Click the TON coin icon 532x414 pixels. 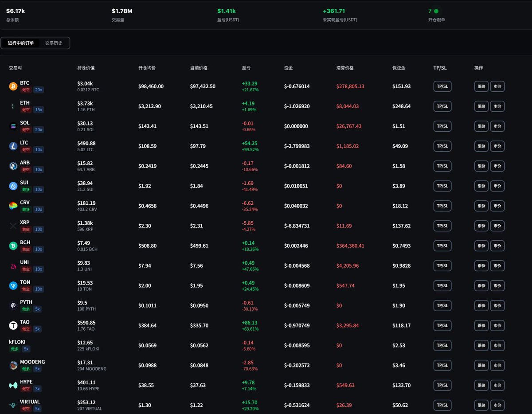(x=13, y=286)
